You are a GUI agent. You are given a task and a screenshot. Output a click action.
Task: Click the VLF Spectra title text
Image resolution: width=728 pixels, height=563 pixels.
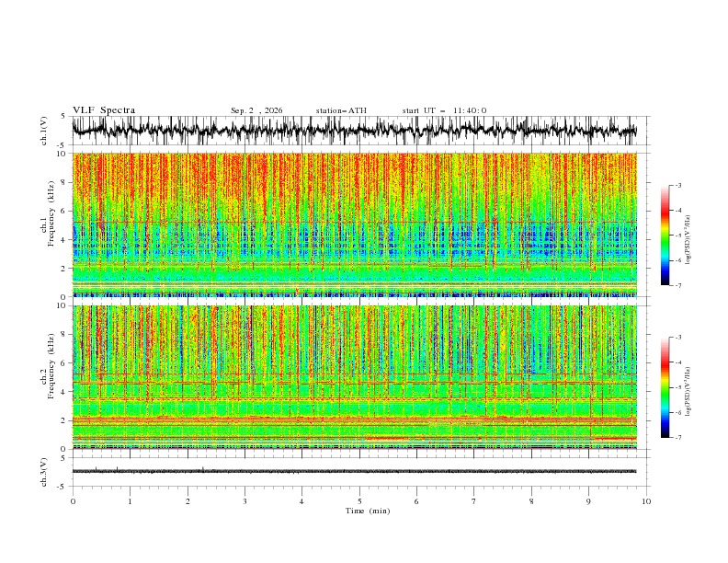coord(104,110)
